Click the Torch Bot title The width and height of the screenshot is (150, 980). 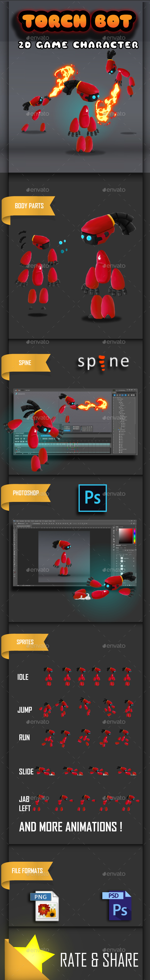pos(78,21)
